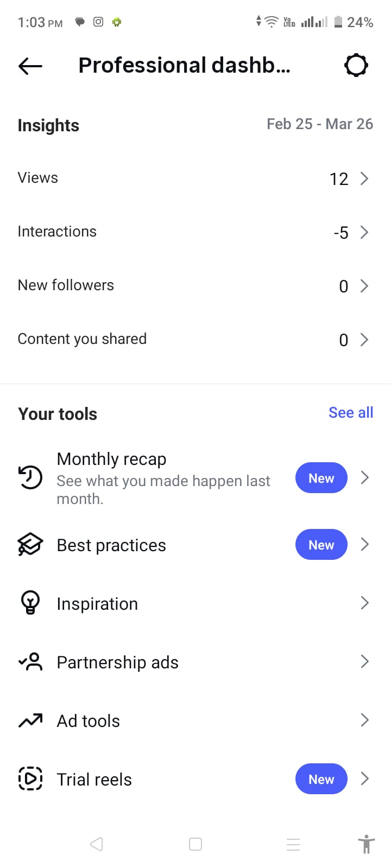Tap the Best practices graduation cap icon
The width and height of the screenshot is (391, 868).
[x=30, y=544]
